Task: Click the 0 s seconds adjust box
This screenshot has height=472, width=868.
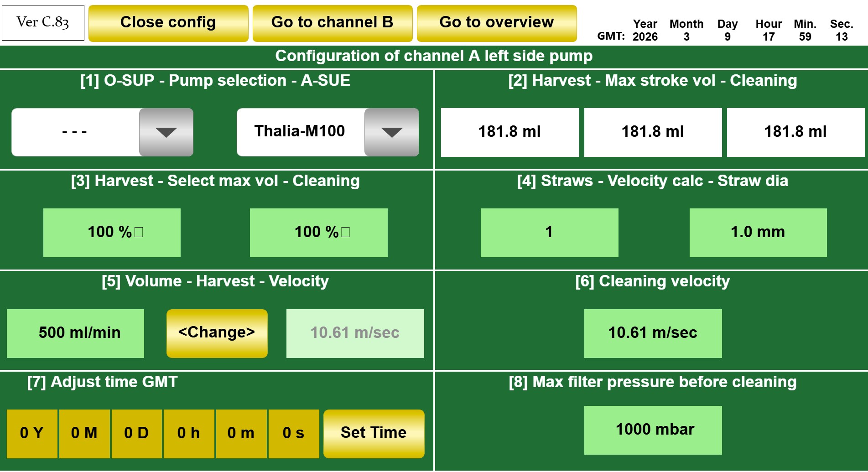Action: click(x=293, y=433)
